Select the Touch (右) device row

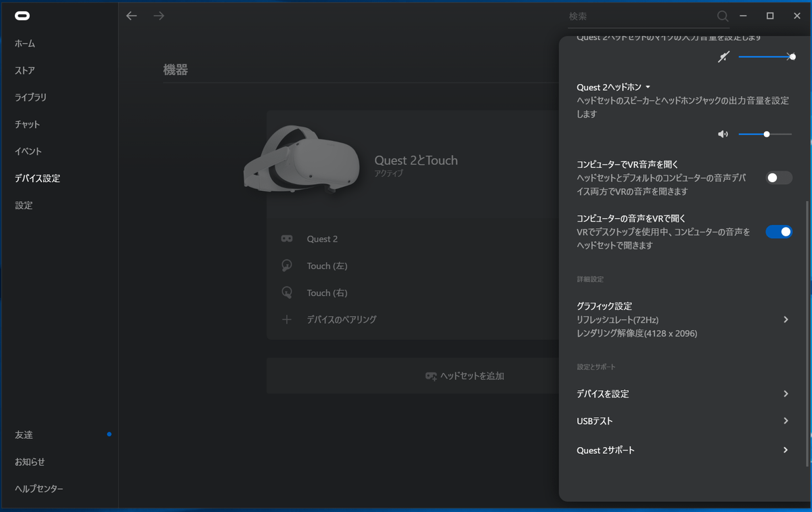[x=413, y=293]
